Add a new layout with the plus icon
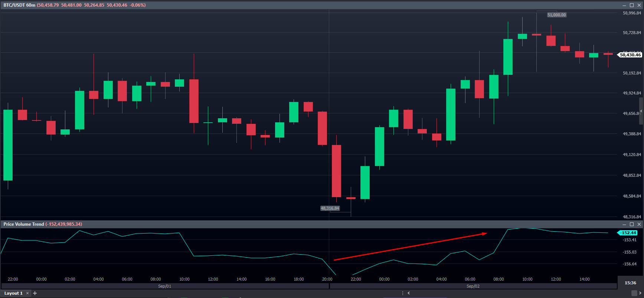This screenshot has width=644, height=298. pyautogui.click(x=35, y=293)
